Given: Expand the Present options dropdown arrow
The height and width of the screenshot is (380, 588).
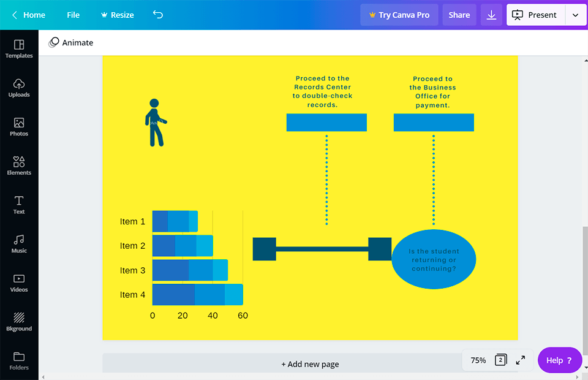Looking at the screenshot, I should click(x=575, y=15).
